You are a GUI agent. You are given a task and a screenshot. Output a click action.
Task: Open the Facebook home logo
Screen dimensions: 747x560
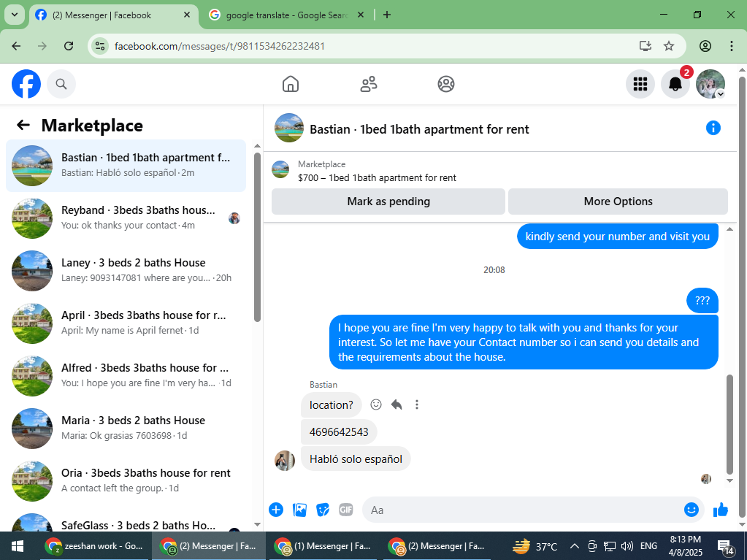26,84
